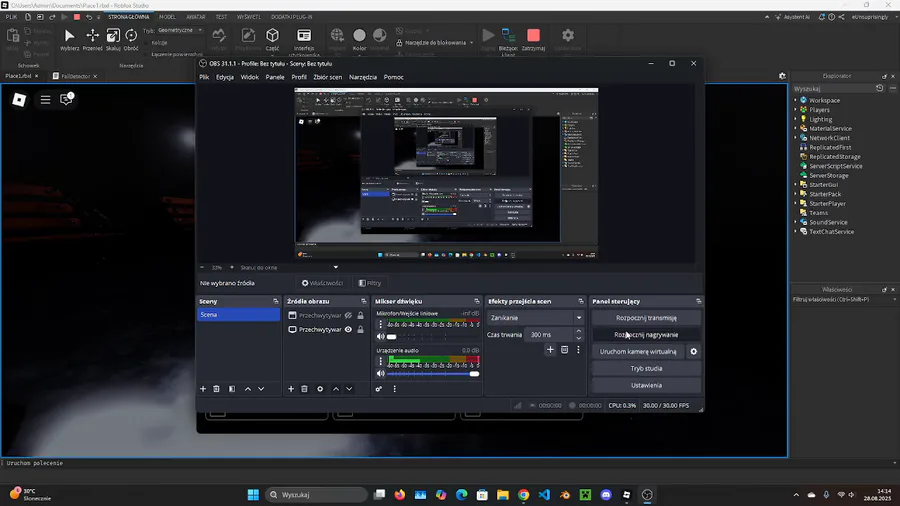
Task: Enable the Łączenie powierzchni checkbox
Action: coord(147,55)
